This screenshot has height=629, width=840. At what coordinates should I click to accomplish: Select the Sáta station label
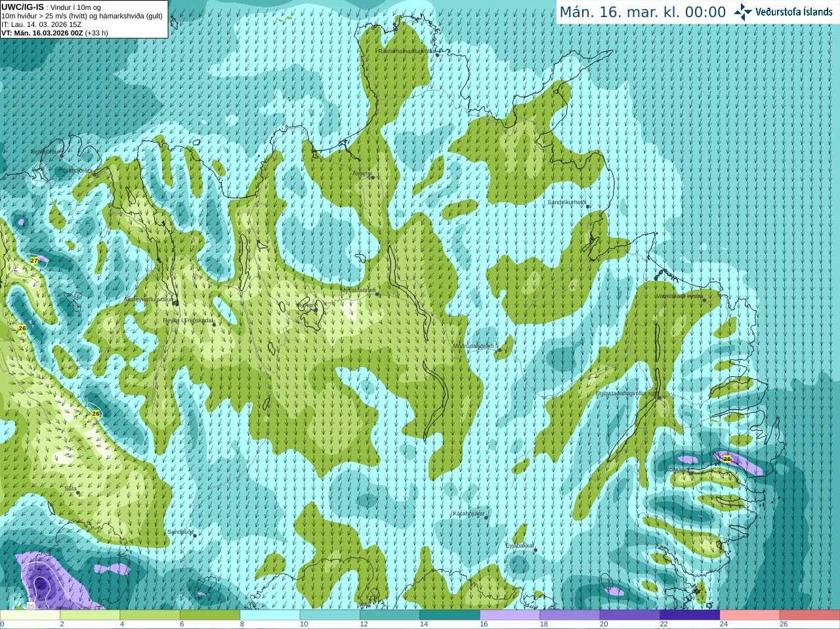point(70,488)
